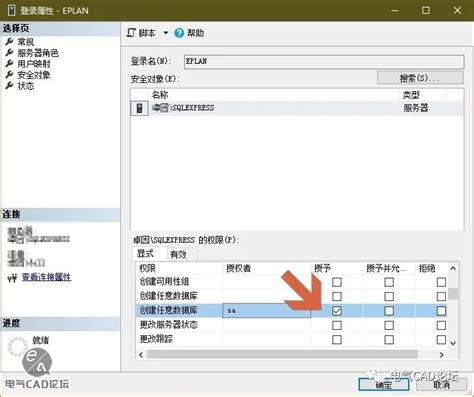Check 拒绝 for 更改跟踪
The height and width of the screenshot is (397, 474).
point(441,340)
